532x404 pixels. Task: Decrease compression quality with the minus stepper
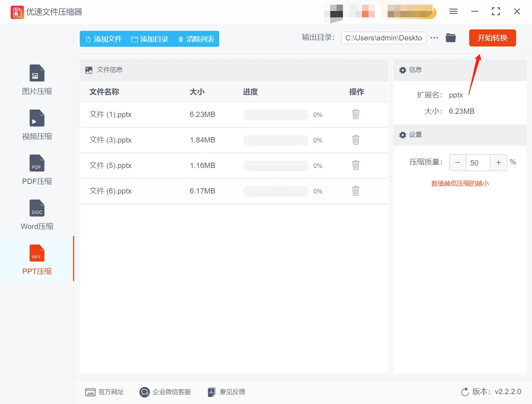pyautogui.click(x=458, y=163)
